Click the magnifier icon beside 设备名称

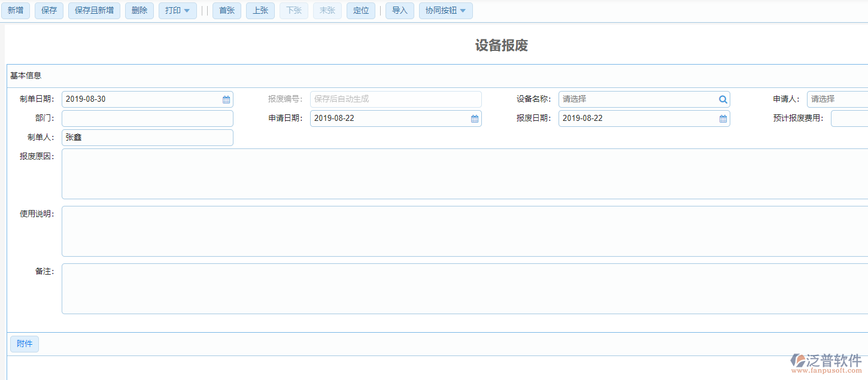[x=723, y=99]
